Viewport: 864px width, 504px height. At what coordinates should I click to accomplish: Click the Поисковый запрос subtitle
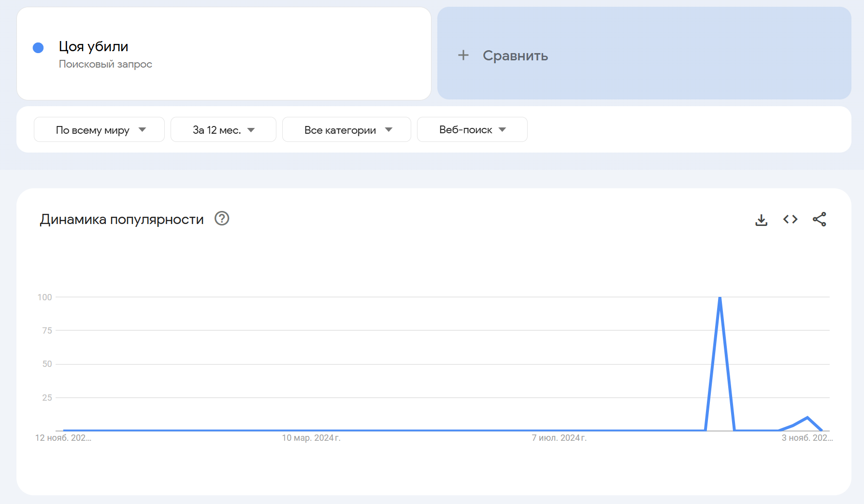tap(105, 64)
